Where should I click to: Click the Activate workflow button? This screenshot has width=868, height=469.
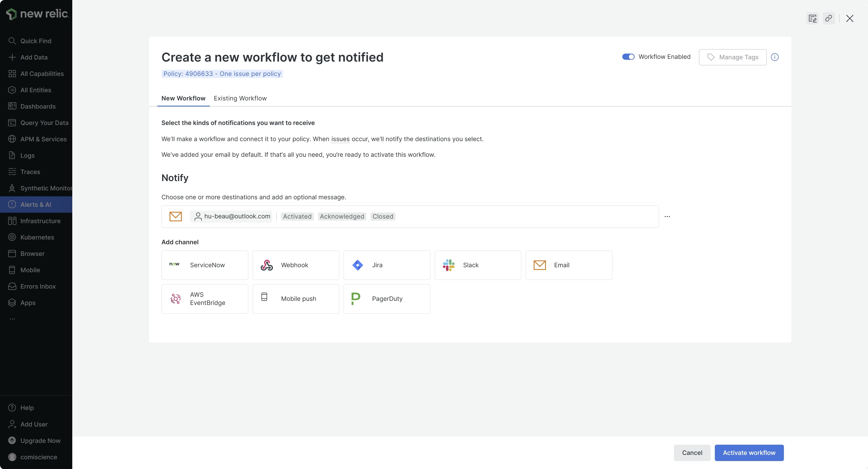coord(749,453)
